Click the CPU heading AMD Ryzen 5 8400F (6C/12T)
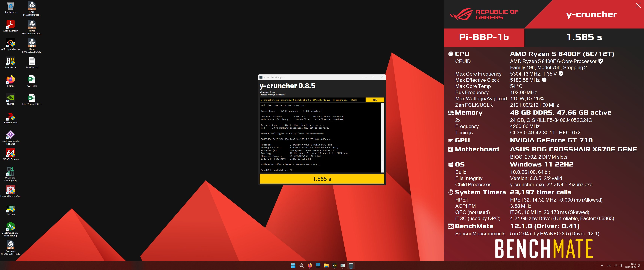Screen dimensions: 644x270 pos(562,54)
